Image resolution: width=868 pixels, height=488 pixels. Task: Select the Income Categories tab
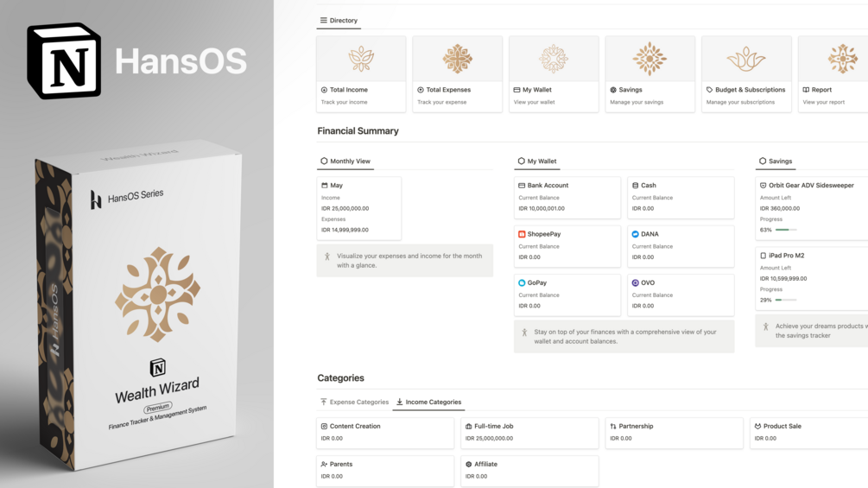[x=428, y=402]
